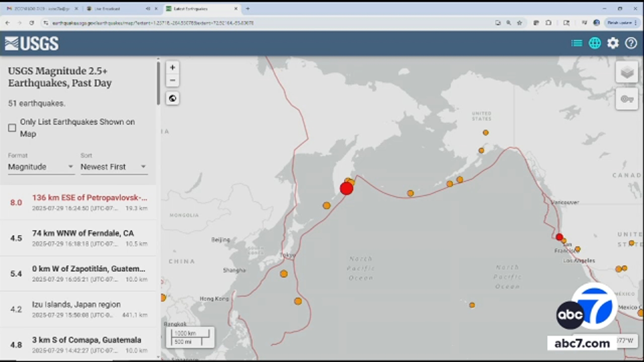The height and width of the screenshot is (362, 644).
Task: Zoom in using the plus control
Action: [172, 68]
